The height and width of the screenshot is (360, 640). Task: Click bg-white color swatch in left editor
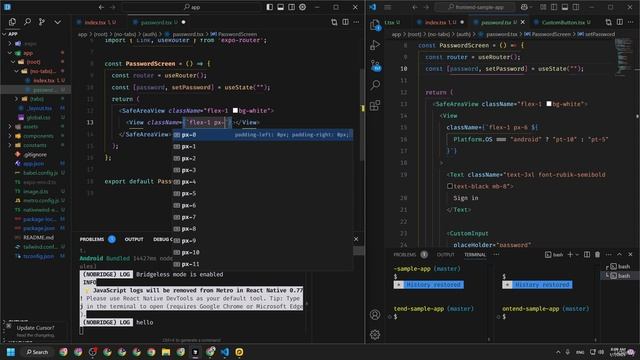[235, 111]
